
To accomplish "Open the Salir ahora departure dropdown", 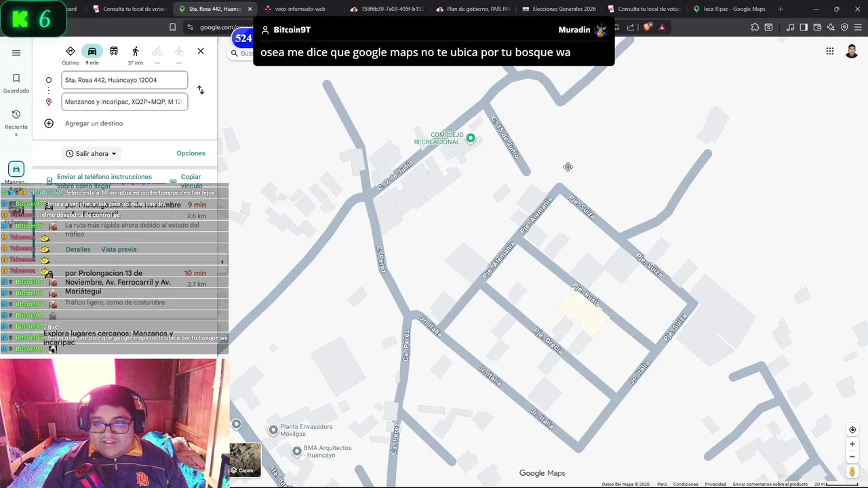I will coord(92,154).
